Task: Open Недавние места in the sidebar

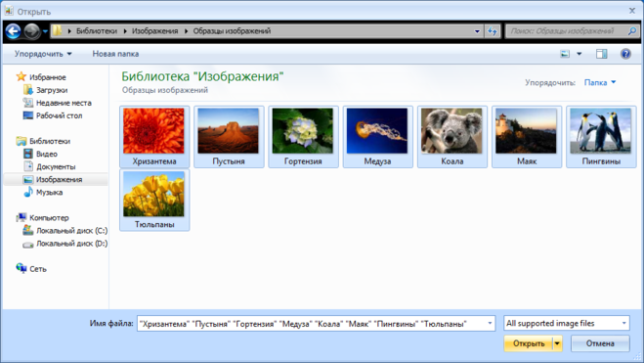Action: pyautogui.click(x=64, y=103)
